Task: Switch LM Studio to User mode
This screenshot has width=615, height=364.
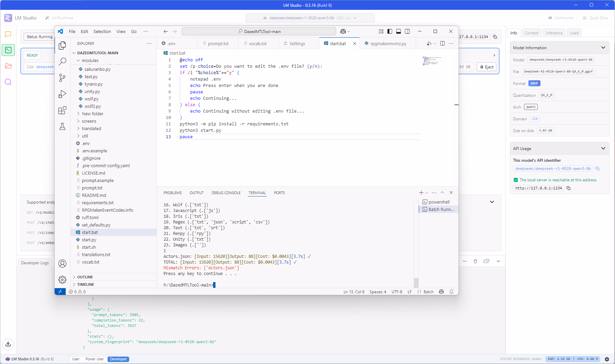Action: [76, 359]
